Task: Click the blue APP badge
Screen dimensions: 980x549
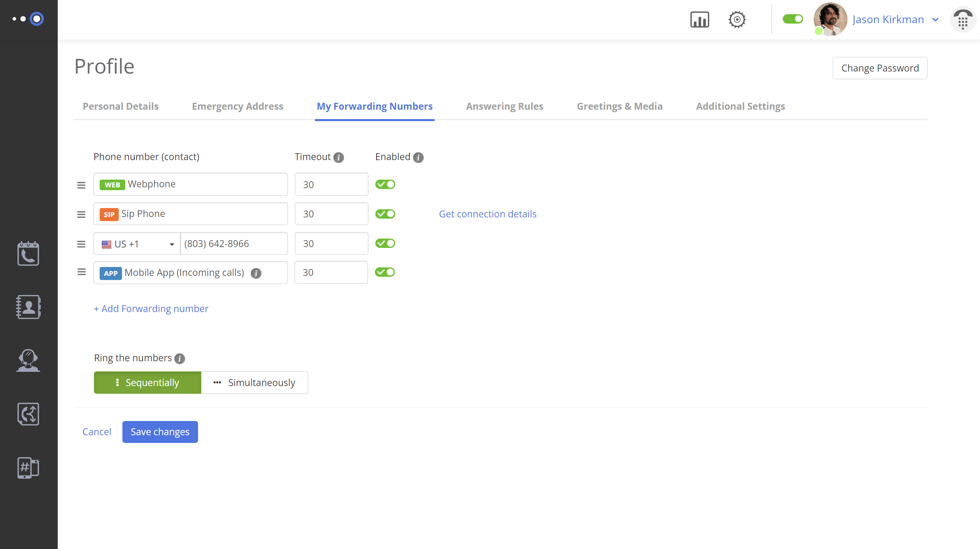Action: tap(111, 273)
